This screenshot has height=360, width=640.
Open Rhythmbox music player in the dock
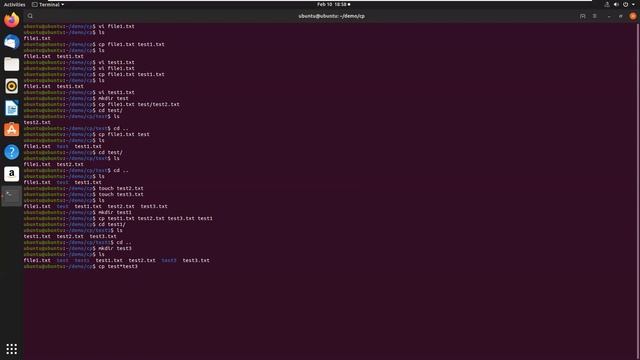pos(11,86)
